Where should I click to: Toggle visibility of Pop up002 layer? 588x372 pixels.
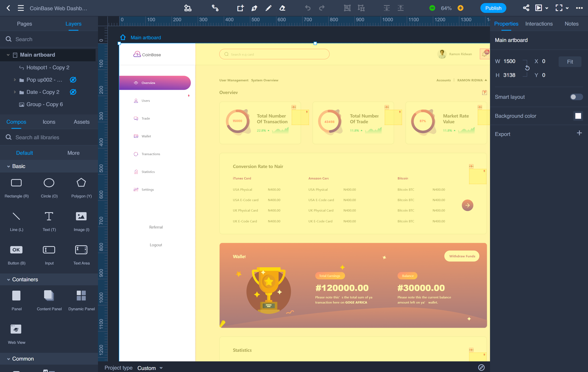pos(73,80)
